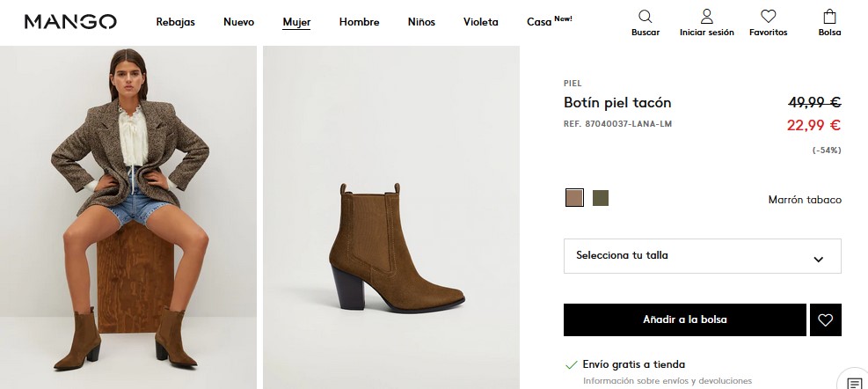Click Añadir a la bolsa button
Image resolution: width=868 pixels, height=389 pixels.
[x=684, y=319]
